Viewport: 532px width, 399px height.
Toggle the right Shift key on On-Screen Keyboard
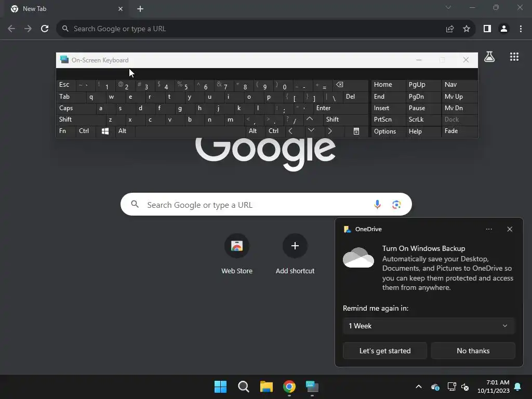pyautogui.click(x=345, y=119)
